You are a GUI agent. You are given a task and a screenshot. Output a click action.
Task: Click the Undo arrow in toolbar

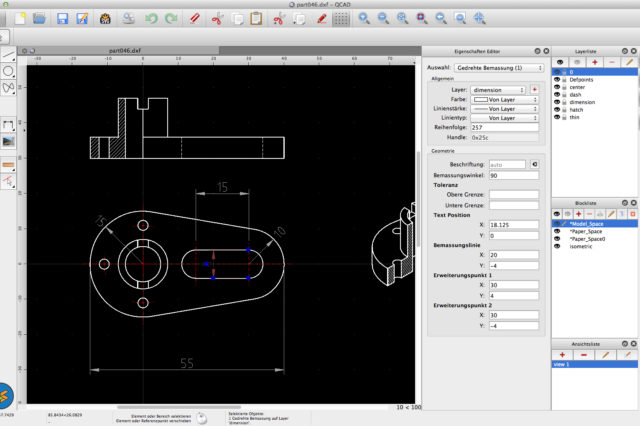151,18
